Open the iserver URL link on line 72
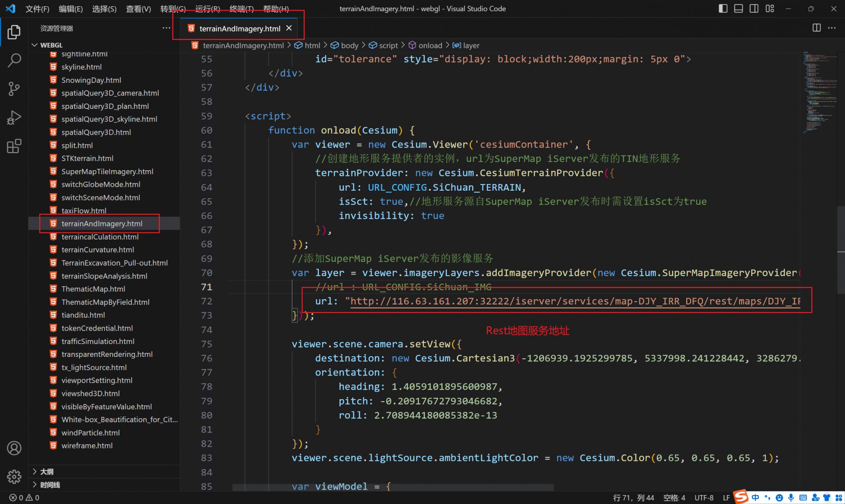The image size is (845, 504). point(575,301)
